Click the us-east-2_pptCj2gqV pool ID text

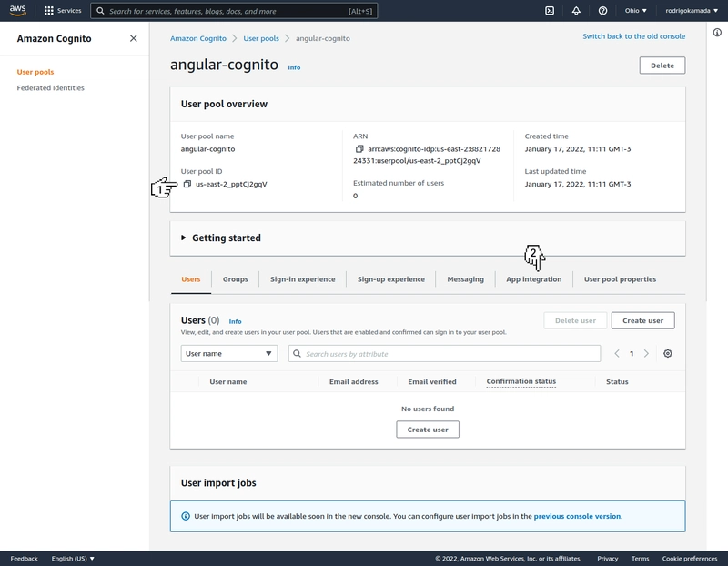tap(231, 184)
